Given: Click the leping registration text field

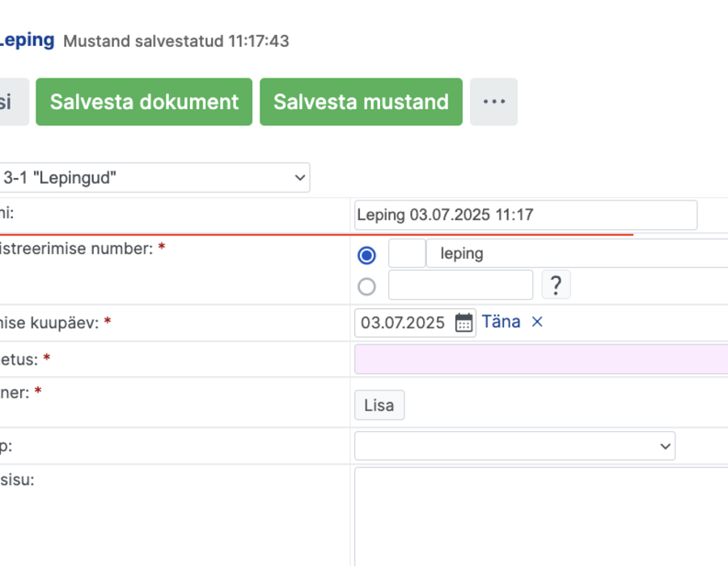Looking at the screenshot, I should [577, 253].
